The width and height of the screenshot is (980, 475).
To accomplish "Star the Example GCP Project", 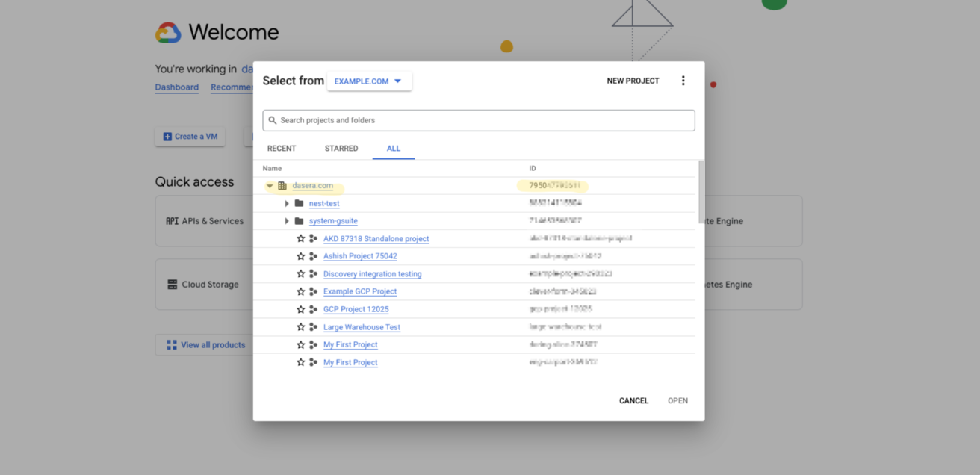I will pyautogui.click(x=301, y=291).
